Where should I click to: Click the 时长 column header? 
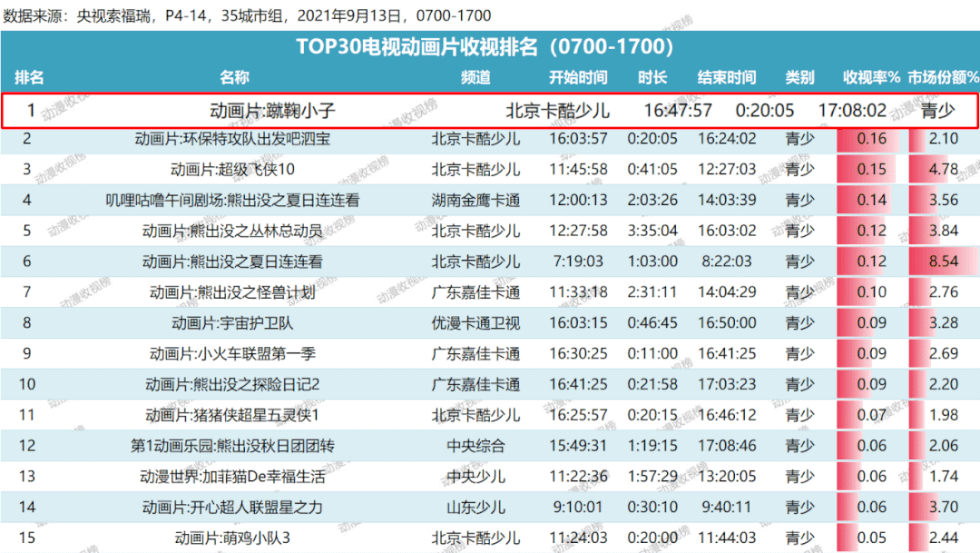point(652,77)
